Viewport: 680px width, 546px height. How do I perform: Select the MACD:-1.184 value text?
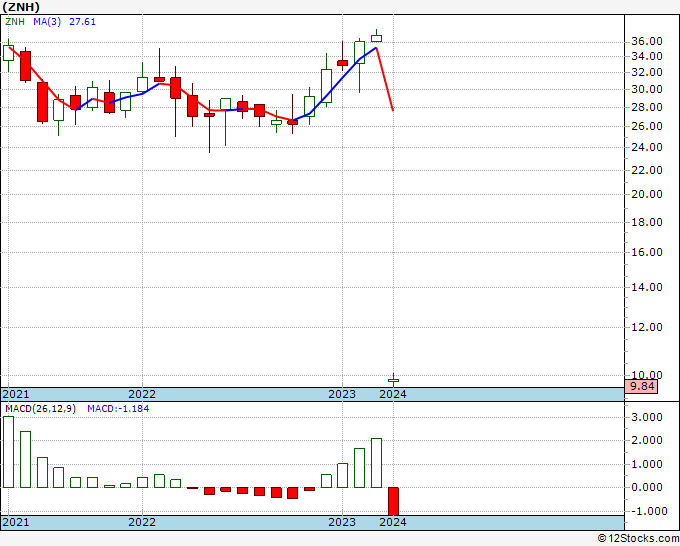tap(118, 409)
